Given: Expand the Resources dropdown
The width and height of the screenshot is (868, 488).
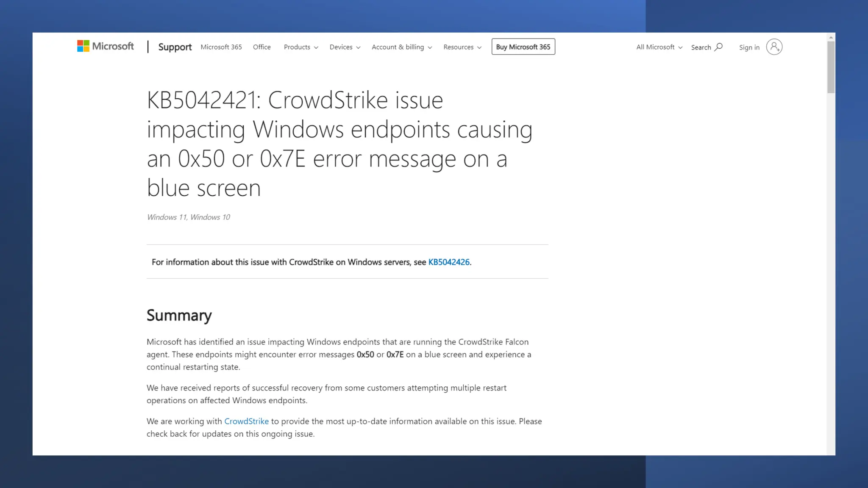Looking at the screenshot, I should tap(462, 47).
